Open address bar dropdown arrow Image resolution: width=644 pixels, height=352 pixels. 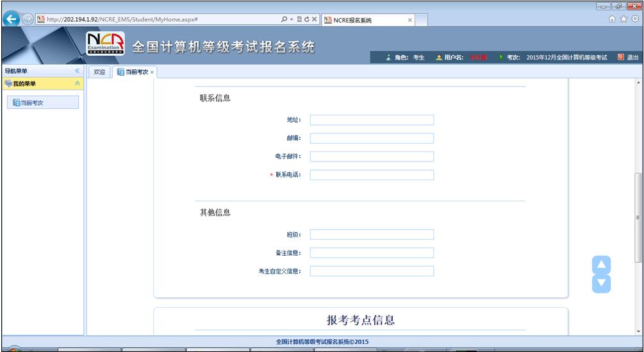click(291, 19)
